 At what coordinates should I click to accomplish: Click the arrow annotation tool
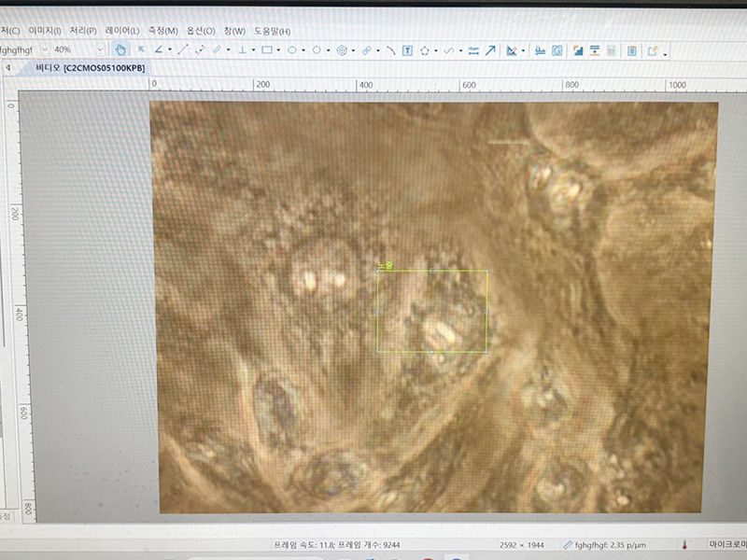pyautogui.click(x=489, y=50)
